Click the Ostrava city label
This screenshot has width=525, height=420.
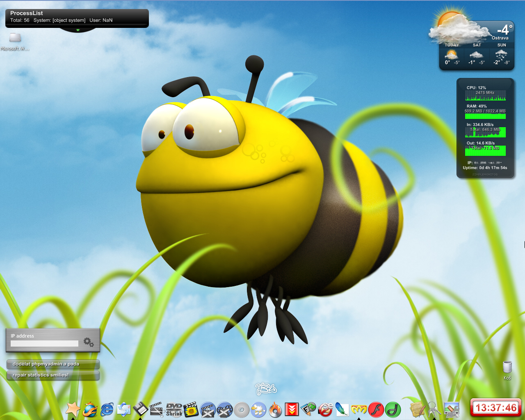500,38
